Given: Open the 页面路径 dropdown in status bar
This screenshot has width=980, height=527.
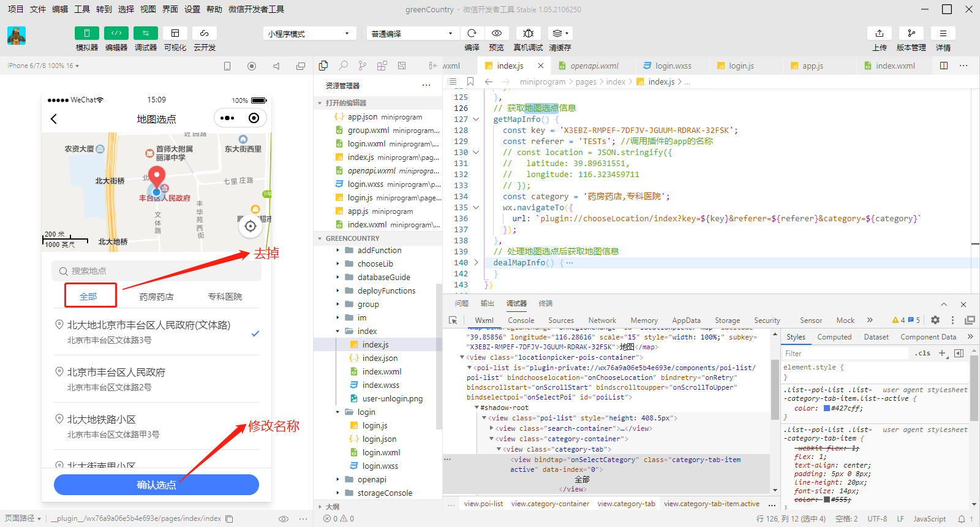Looking at the screenshot, I should [x=23, y=518].
